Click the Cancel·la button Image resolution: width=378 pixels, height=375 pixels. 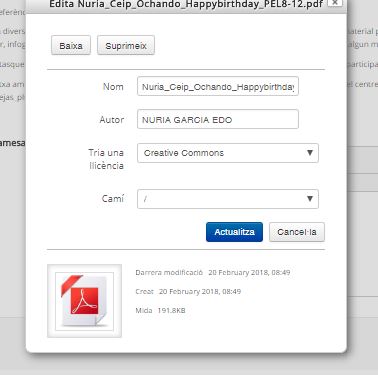click(297, 232)
